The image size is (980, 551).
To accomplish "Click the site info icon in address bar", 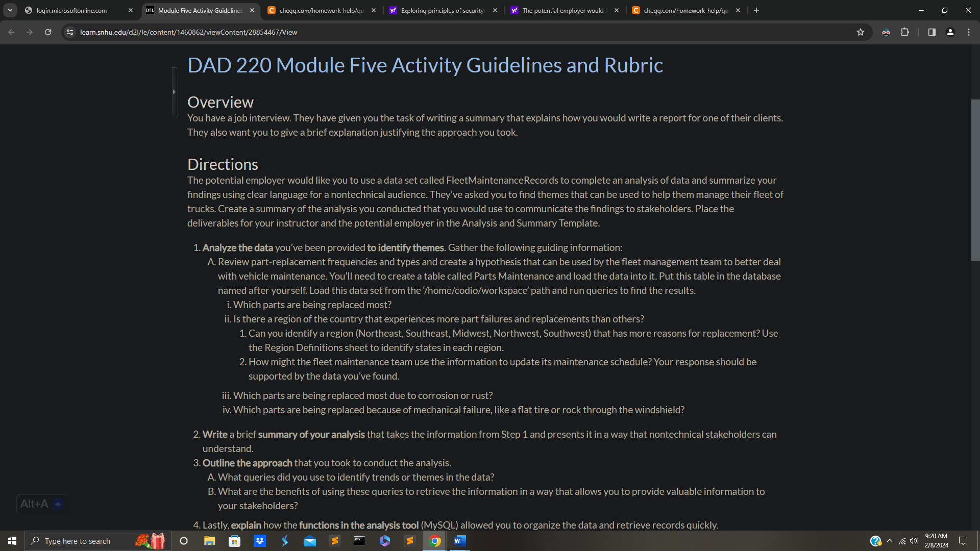I will (x=69, y=32).
